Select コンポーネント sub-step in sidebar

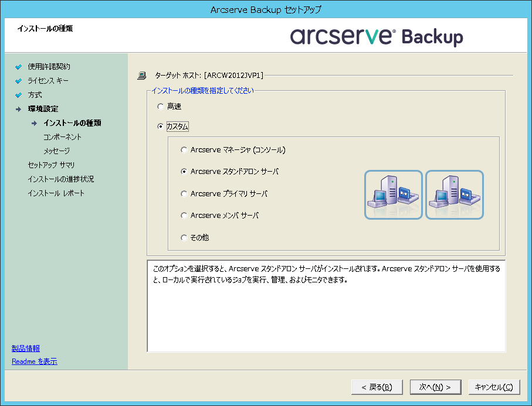click(x=62, y=137)
